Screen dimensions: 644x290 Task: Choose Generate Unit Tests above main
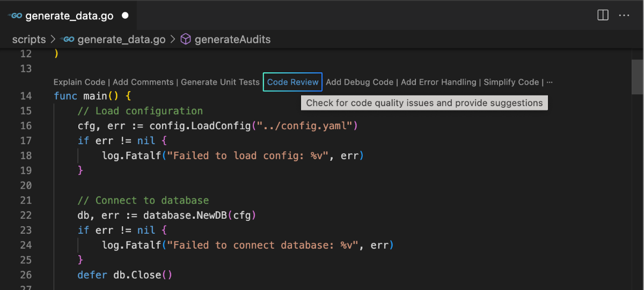coord(220,82)
